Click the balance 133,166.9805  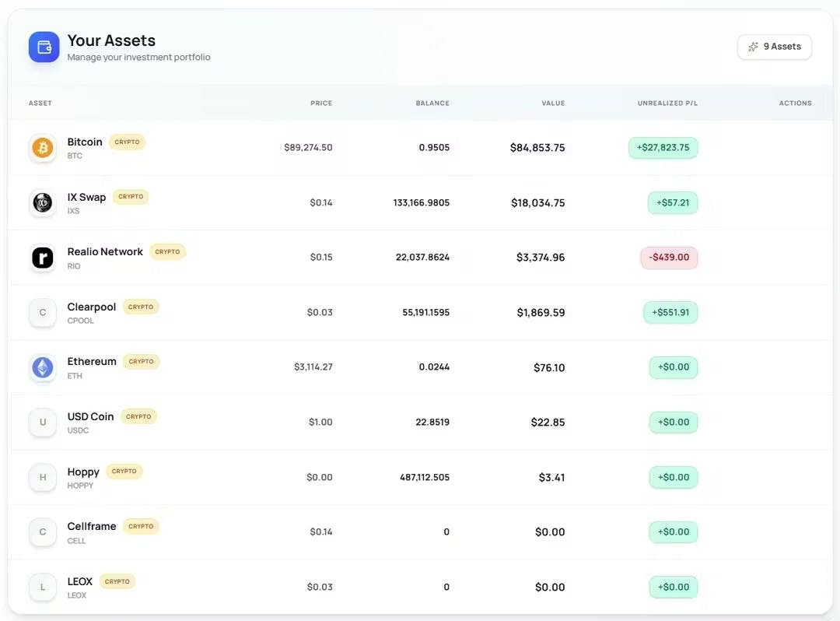click(421, 202)
